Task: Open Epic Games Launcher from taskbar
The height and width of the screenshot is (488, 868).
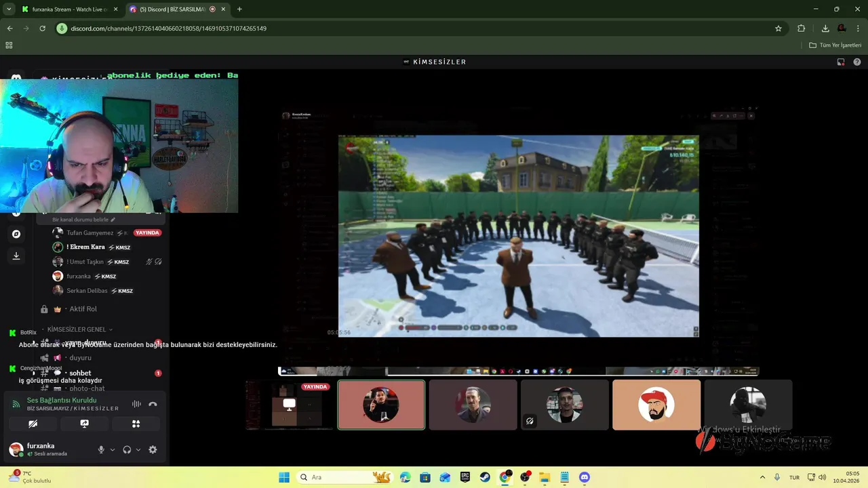Action: click(465, 477)
